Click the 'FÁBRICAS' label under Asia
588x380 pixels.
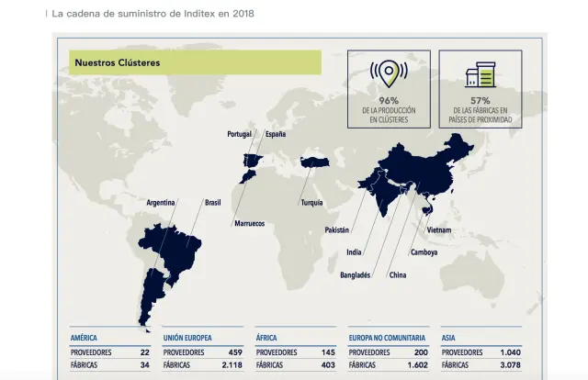pyautogui.click(x=455, y=365)
